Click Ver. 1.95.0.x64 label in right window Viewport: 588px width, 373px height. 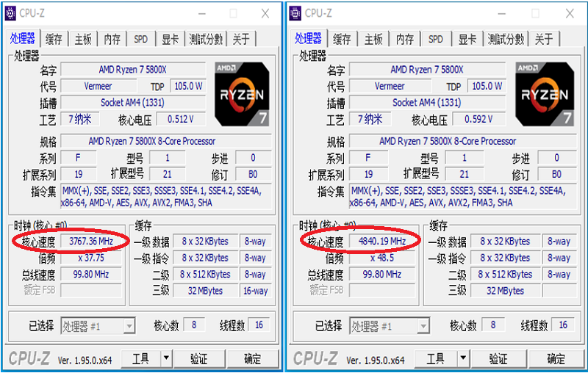376,361
